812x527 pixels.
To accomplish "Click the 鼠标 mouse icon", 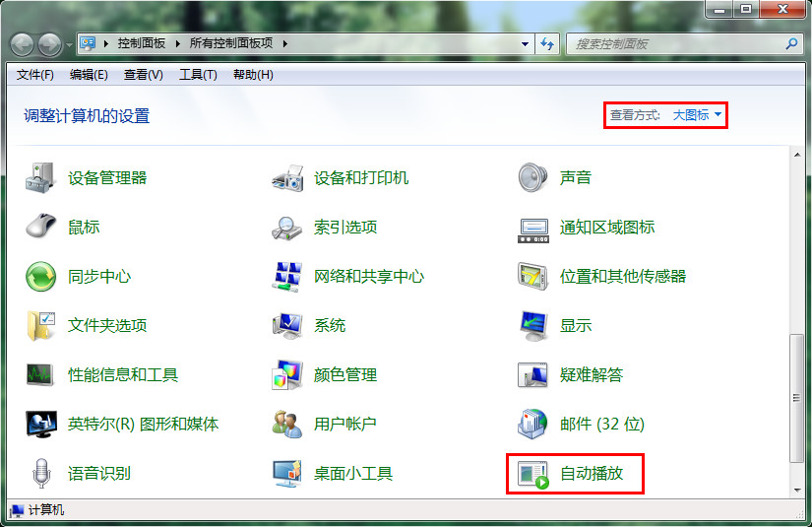I will [x=40, y=228].
